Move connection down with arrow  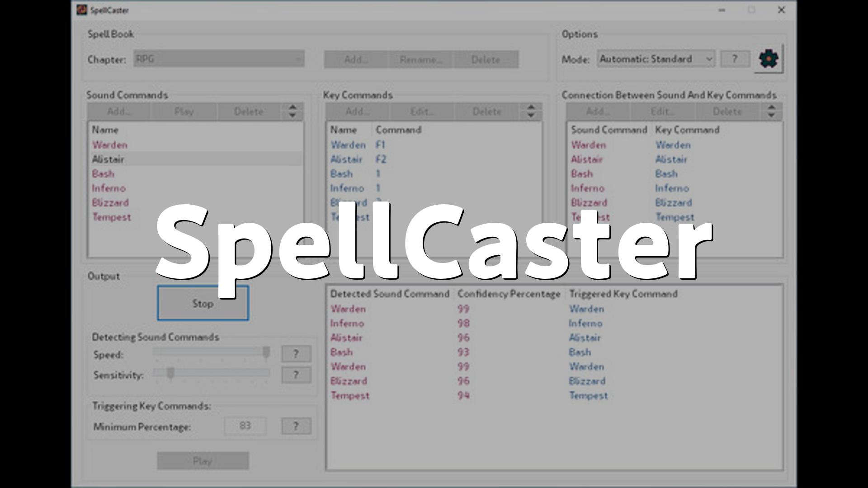click(x=771, y=115)
